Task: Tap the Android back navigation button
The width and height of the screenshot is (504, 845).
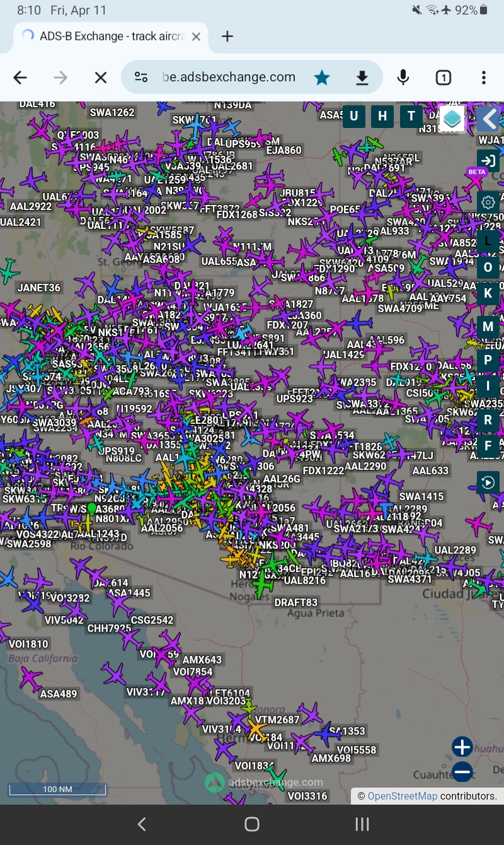Action: (x=142, y=824)
